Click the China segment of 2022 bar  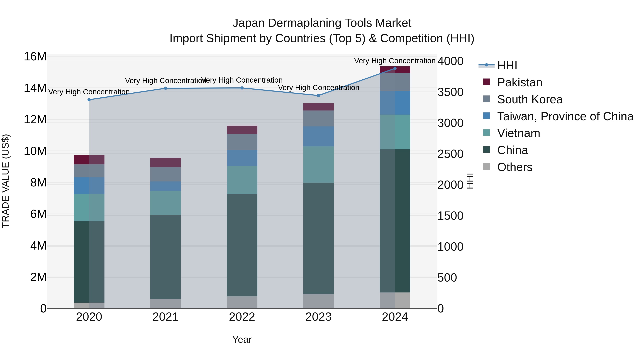pos(242,245)
